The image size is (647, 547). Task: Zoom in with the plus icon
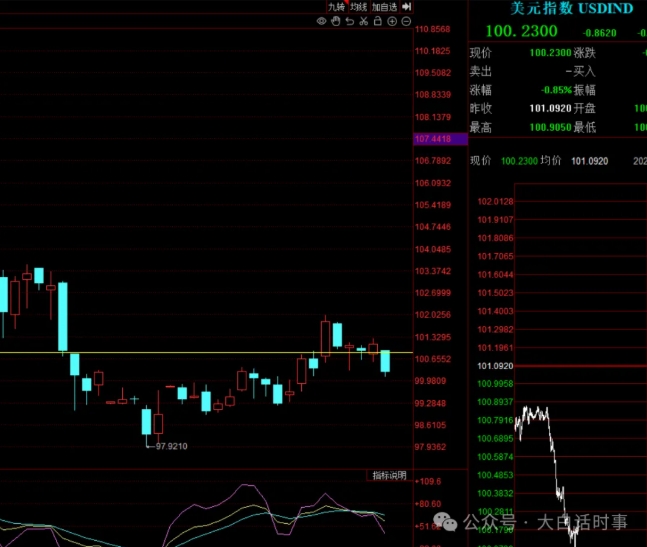click(x=392, y=21)
